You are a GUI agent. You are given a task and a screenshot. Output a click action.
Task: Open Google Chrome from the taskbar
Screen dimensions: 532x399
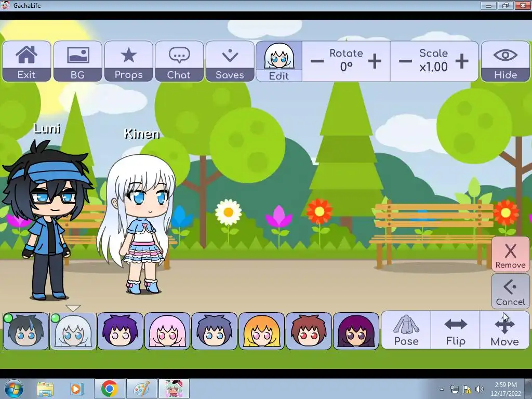pyautogui.click(x=109, y=389)
